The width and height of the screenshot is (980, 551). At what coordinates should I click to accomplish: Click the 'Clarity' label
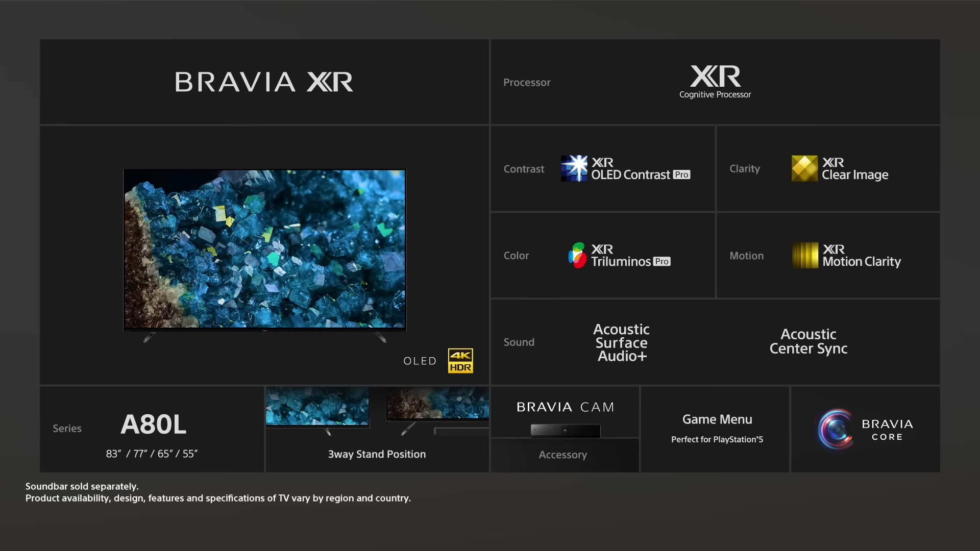tap(745, 169)
